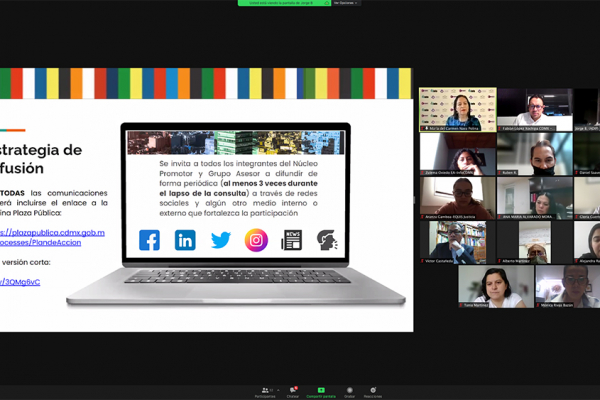Select María del Carmen Nava Polina's video

click(458, 109)
